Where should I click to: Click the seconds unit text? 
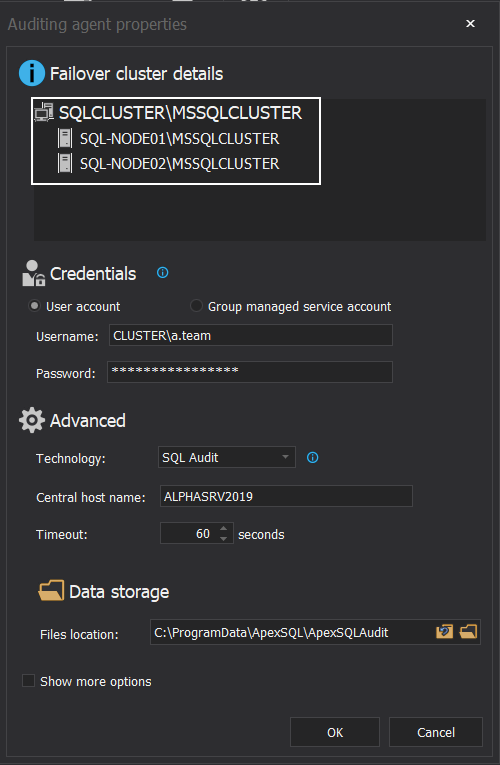click(261, 535)
